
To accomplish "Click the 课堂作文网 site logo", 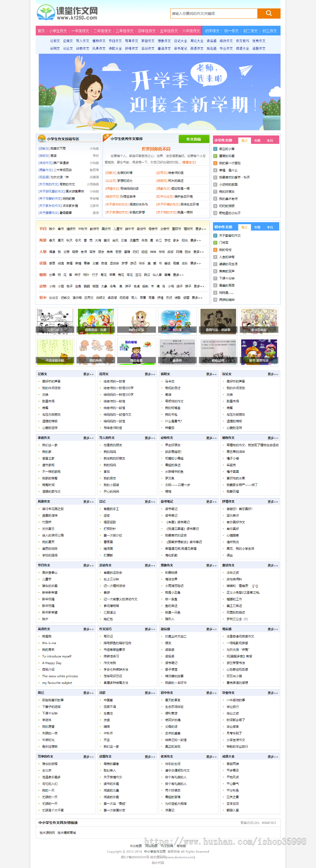I will pyautogui.click(x=67, y=13).
